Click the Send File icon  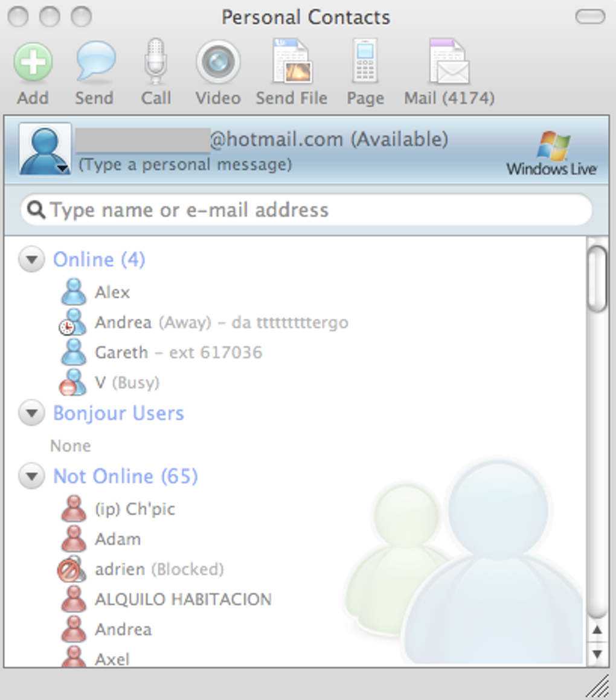coord(292,61)
